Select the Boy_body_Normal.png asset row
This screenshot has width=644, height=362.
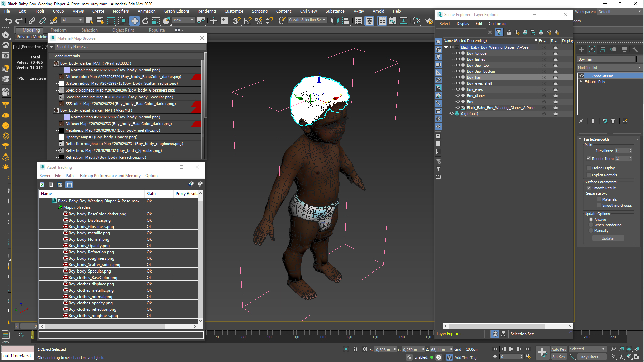(118, 239)
